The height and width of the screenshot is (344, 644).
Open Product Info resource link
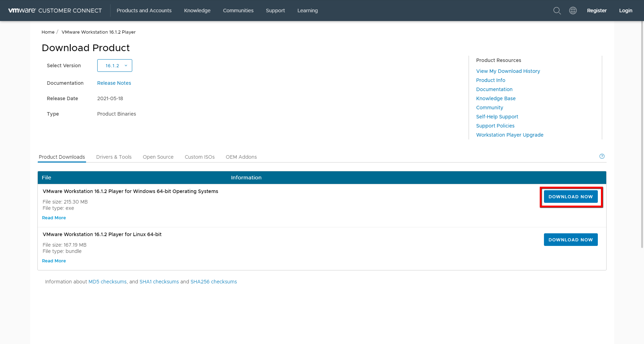coord(490,80)
